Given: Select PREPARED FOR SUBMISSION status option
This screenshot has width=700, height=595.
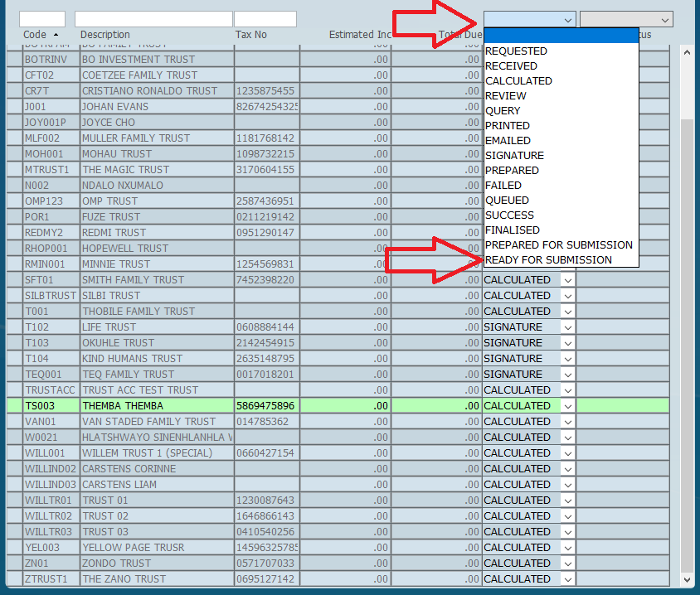Looking at the screenshot, I should [558, 245].
